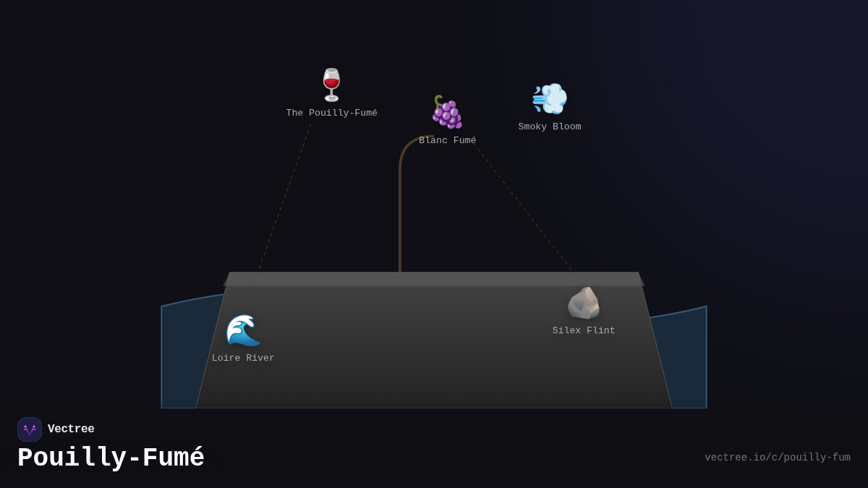Click the smoke puff icon
The width and height of the screenshot is (868, 488).
pos(550,99)
